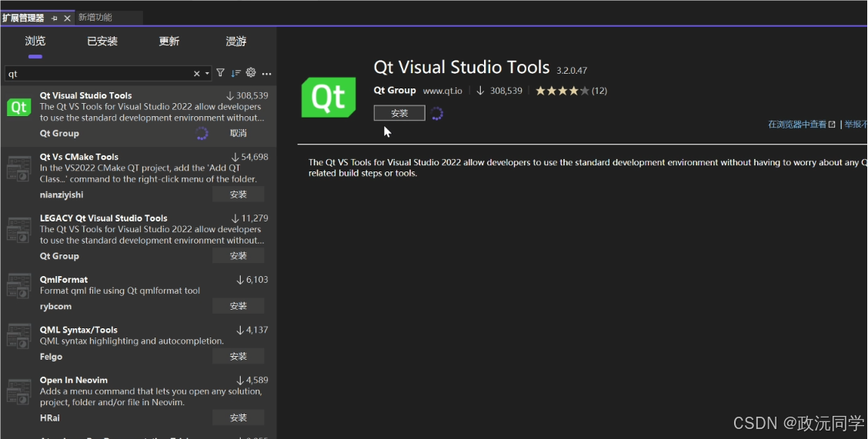Screen dimensions: 868x439
Task: Click the LEGACY Qt Visual Studio Tools icon
Action: coord(18,230)
